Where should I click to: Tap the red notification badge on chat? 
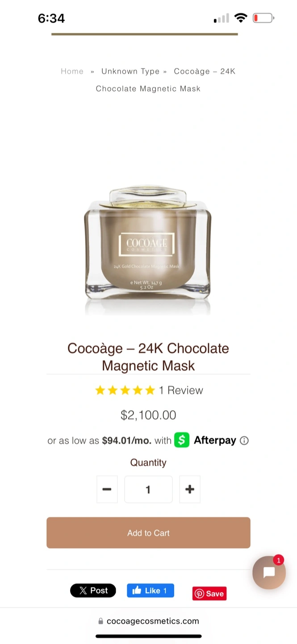point(279,560)
